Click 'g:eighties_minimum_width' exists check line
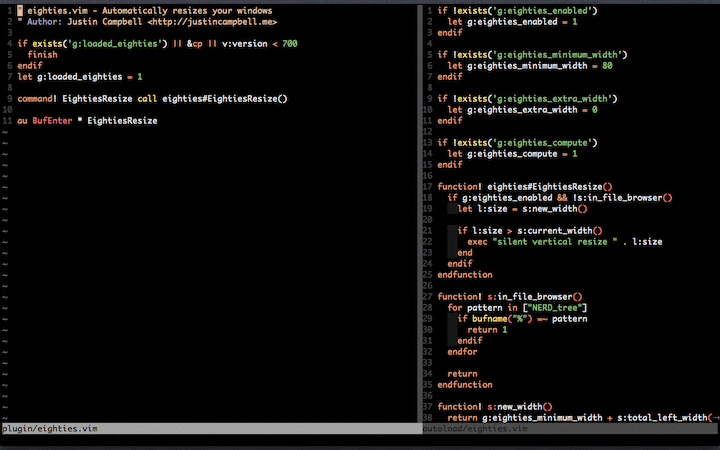This screenshot has width=720, height=450. coord(532,55)
